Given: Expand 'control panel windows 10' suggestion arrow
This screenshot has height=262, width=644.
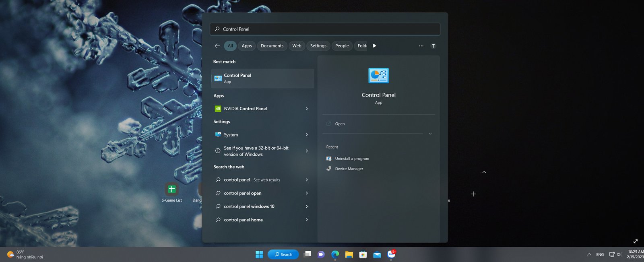Looking at the screenshot, I should click(x=307, y=206).
